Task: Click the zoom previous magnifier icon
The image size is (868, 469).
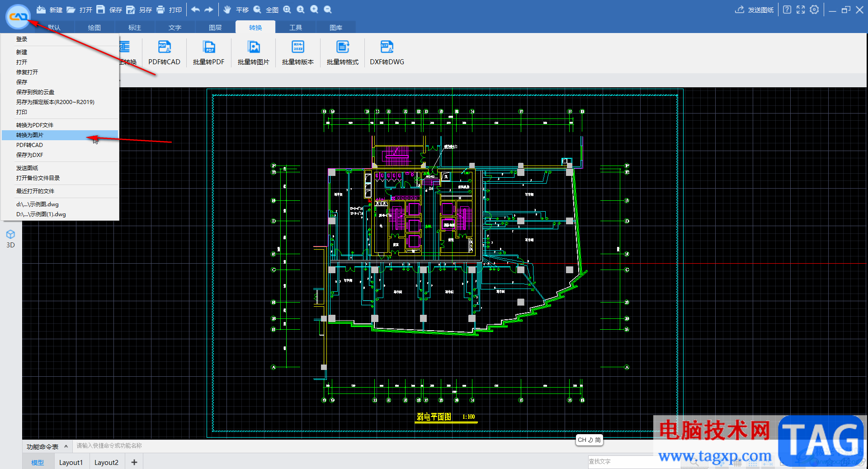Action: point(301,9)
